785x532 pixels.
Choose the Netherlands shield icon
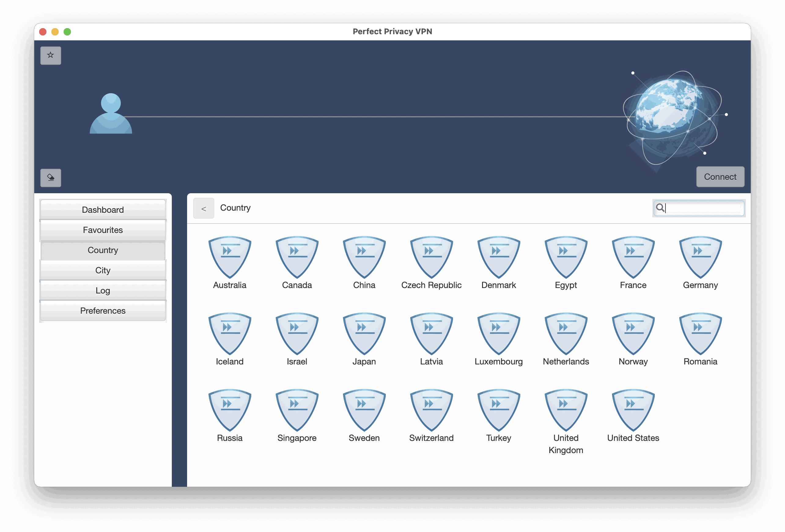point(566,333)
